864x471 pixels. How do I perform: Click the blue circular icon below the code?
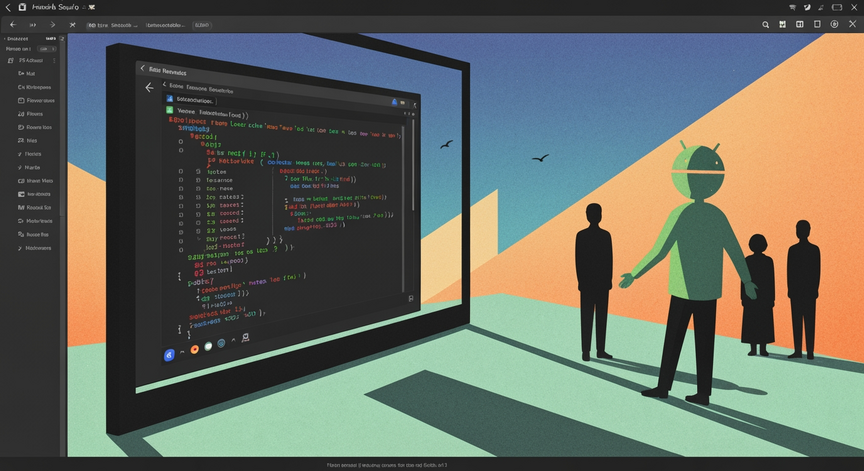pos(169,355)
